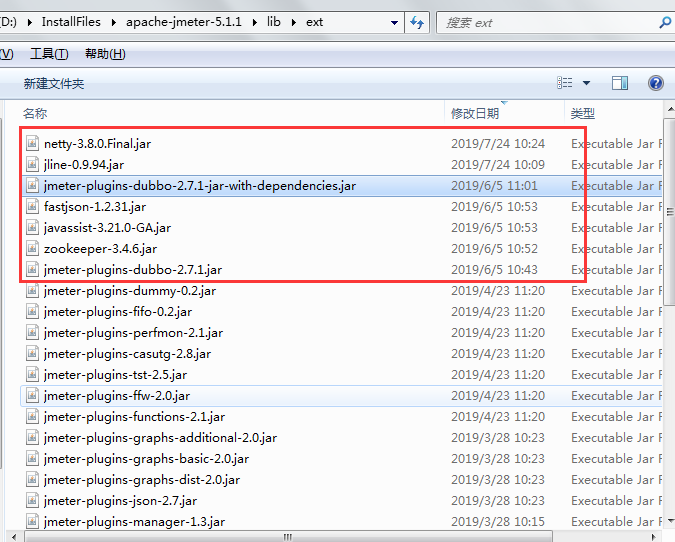The image size is (675, 542).
Task: Sort by 修改日期 column header
Action: [475, 114]
